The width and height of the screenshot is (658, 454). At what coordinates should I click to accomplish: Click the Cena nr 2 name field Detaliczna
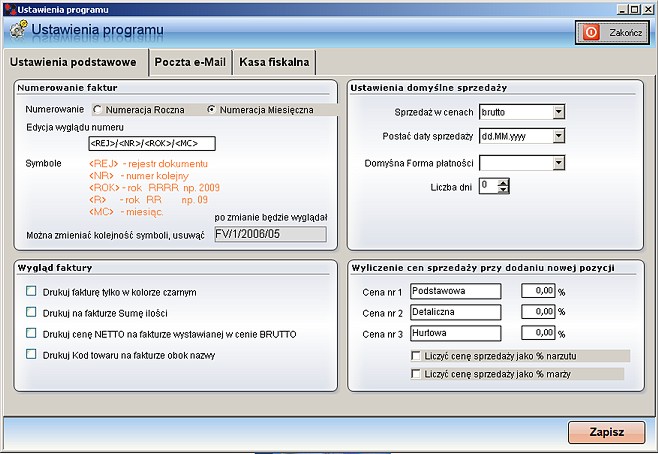click(x=456, y=312)
